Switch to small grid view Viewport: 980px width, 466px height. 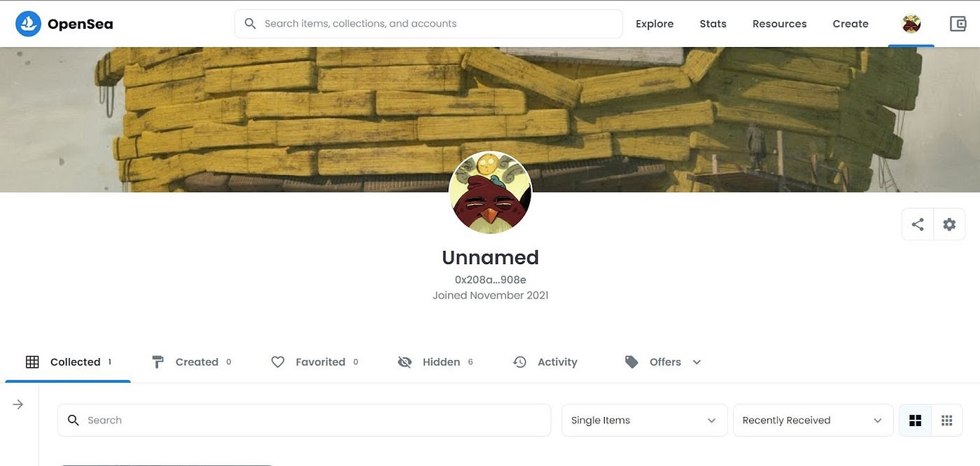[x=947, y=420]
